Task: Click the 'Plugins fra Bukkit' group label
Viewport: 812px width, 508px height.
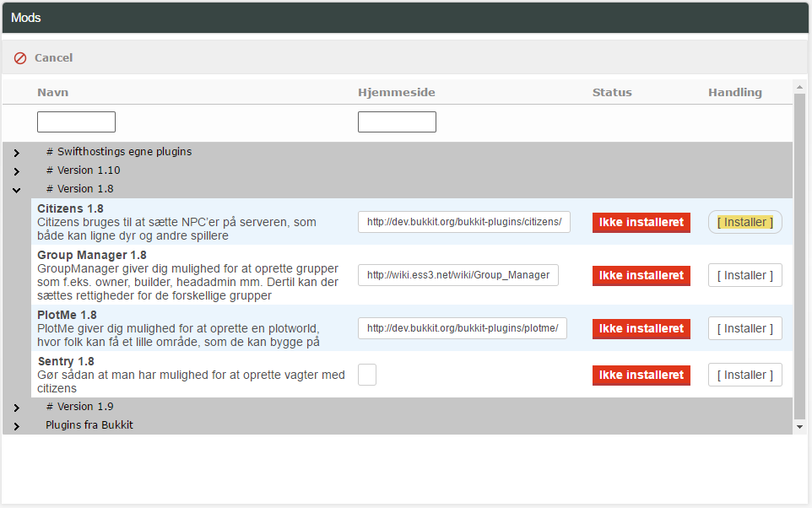Action: 89,425
